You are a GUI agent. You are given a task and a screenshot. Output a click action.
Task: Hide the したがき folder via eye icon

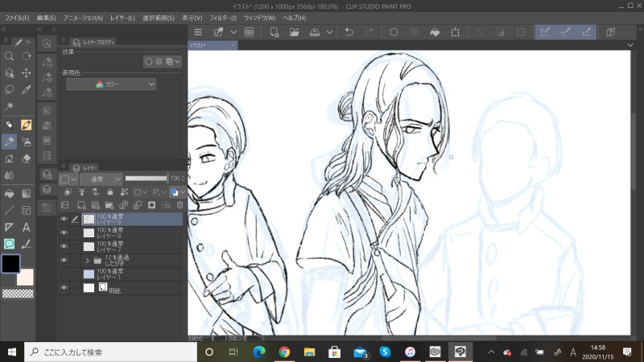(64, 260)
